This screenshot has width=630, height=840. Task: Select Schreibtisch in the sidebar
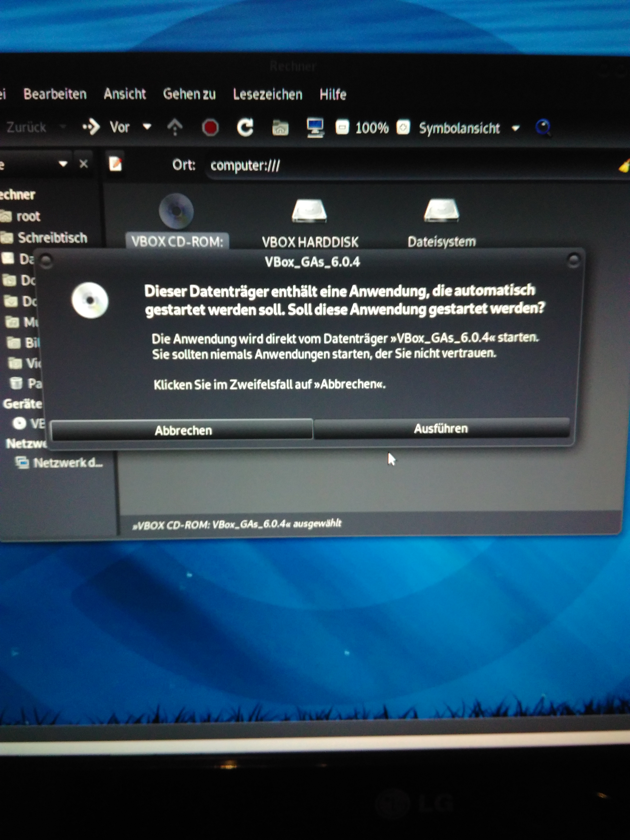[x=52, y=238]
